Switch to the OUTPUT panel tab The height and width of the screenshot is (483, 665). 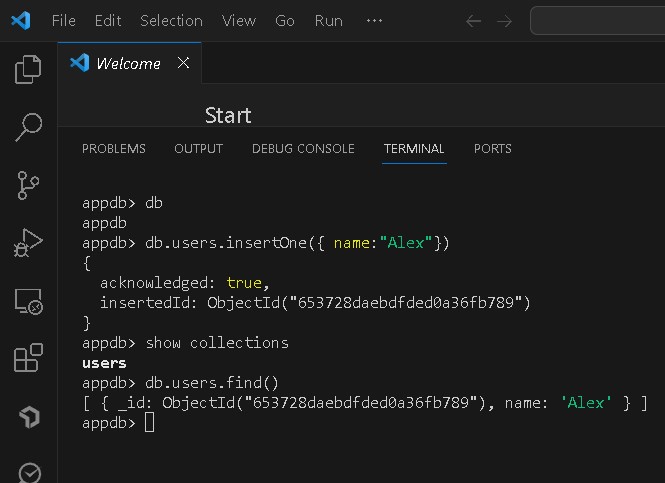coord(199,149)
